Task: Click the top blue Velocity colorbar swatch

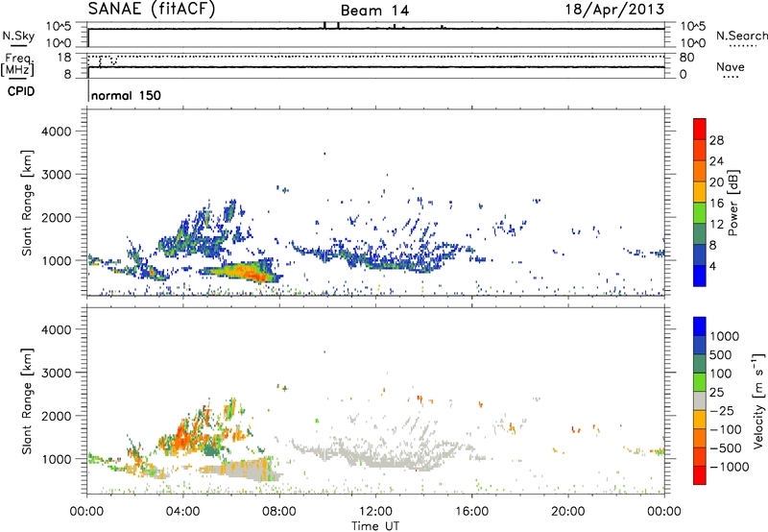Action: pos(700,326)
